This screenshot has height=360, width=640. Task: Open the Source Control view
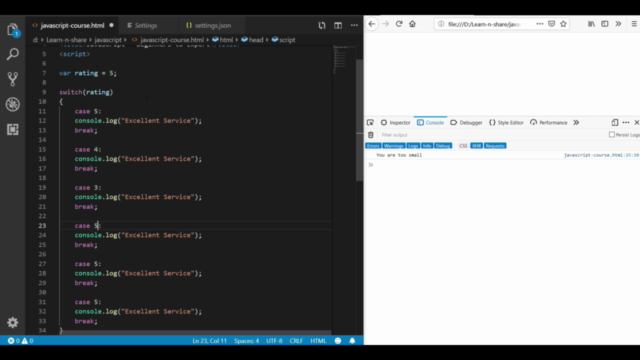13,79
